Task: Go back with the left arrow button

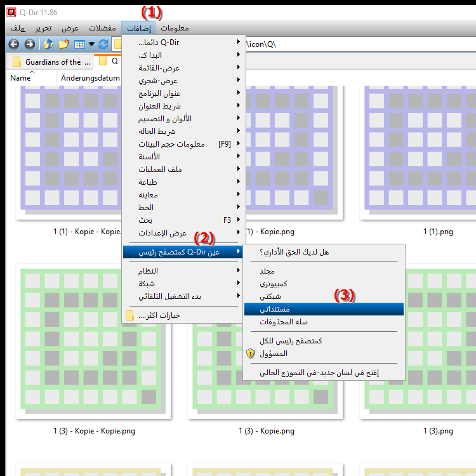Action: (x=14, y=44)
